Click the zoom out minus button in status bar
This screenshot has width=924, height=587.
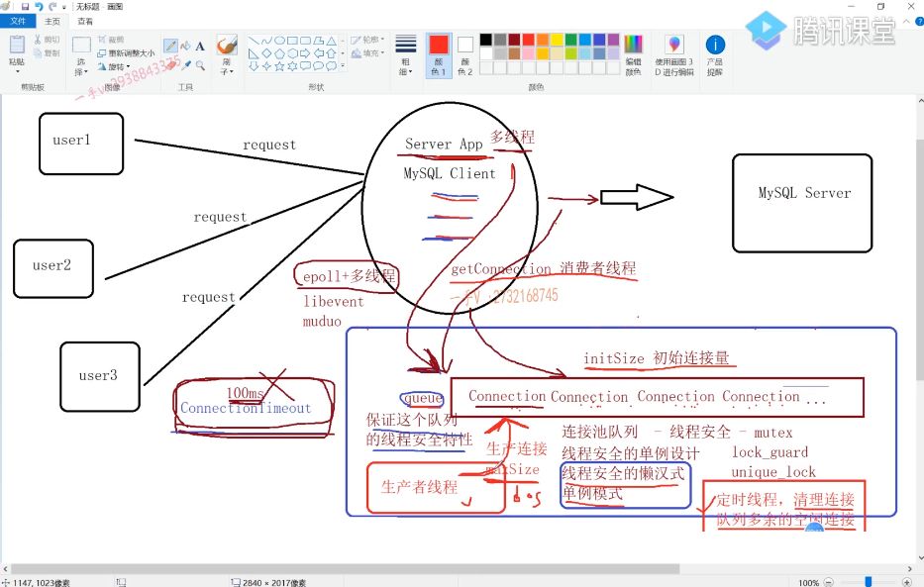coord(829,582)
